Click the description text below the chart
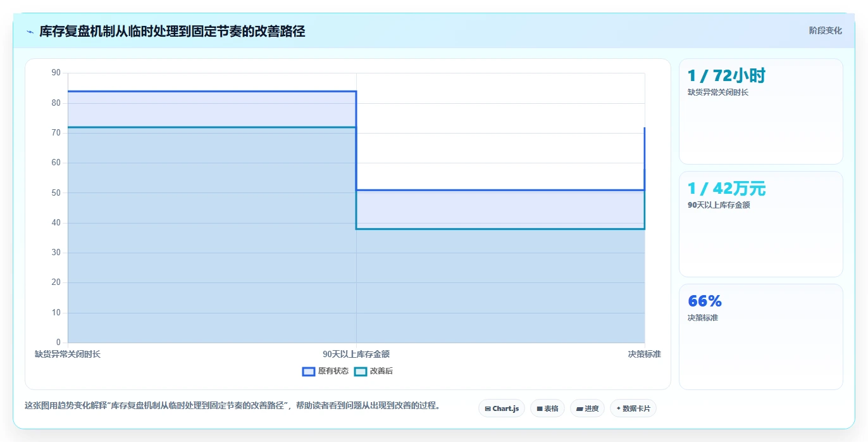 tap(232, 405)
